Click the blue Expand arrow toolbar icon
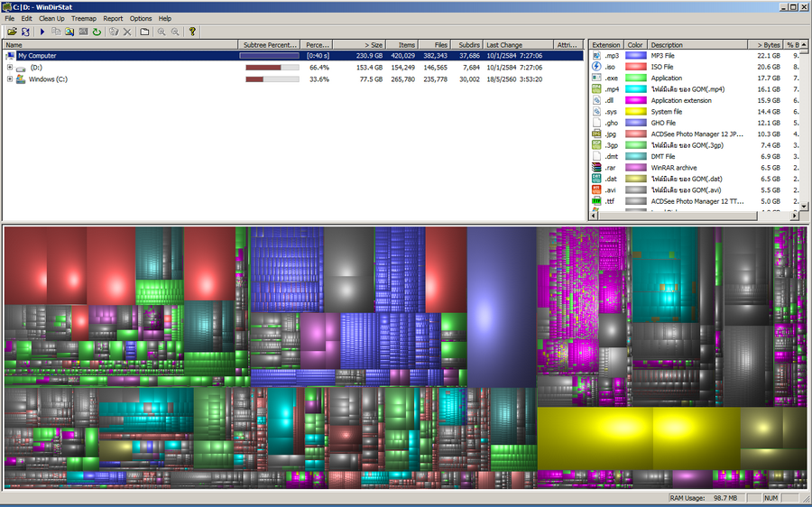This screenshot has height=507, width=812. 42,32
